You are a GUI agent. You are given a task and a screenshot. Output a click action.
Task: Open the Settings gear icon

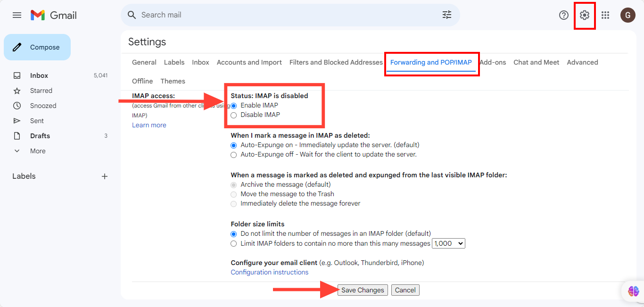[x=585, y=15]
